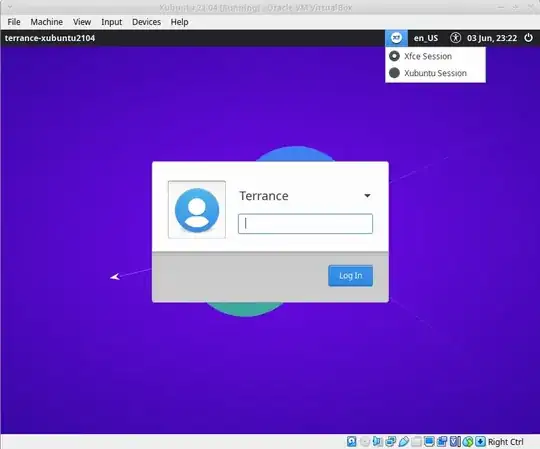Click the Log In button

[x=350, y=275]
